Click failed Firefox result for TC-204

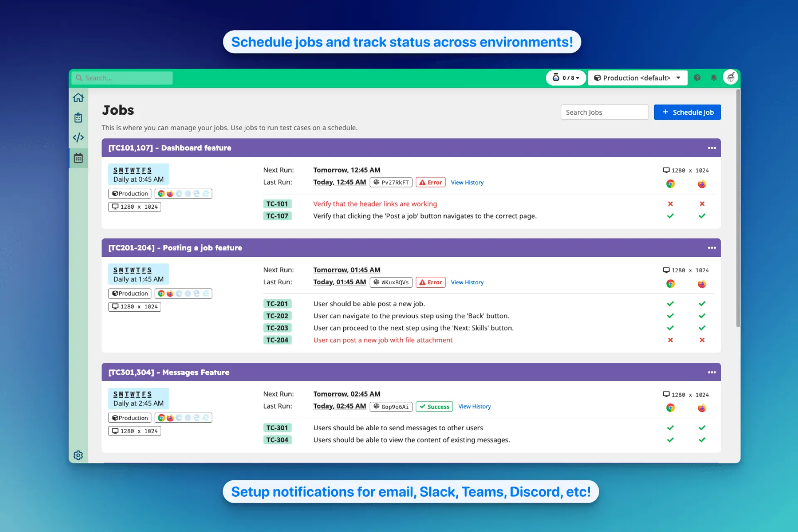[x=702, y=340]
